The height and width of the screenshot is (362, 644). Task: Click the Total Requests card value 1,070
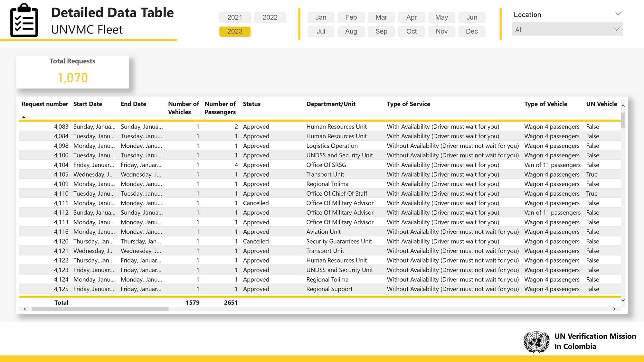[x=73, y=78]
